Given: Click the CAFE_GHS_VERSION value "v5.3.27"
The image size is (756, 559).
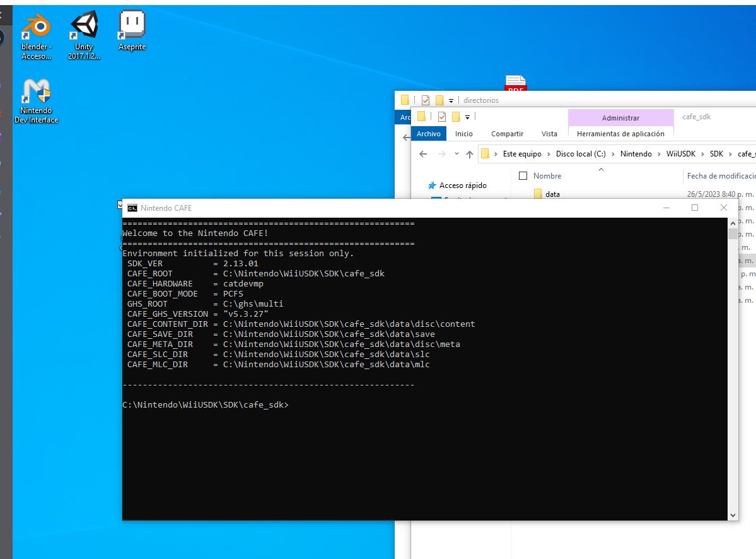Looking at the screenshot, I should (245, 314).
